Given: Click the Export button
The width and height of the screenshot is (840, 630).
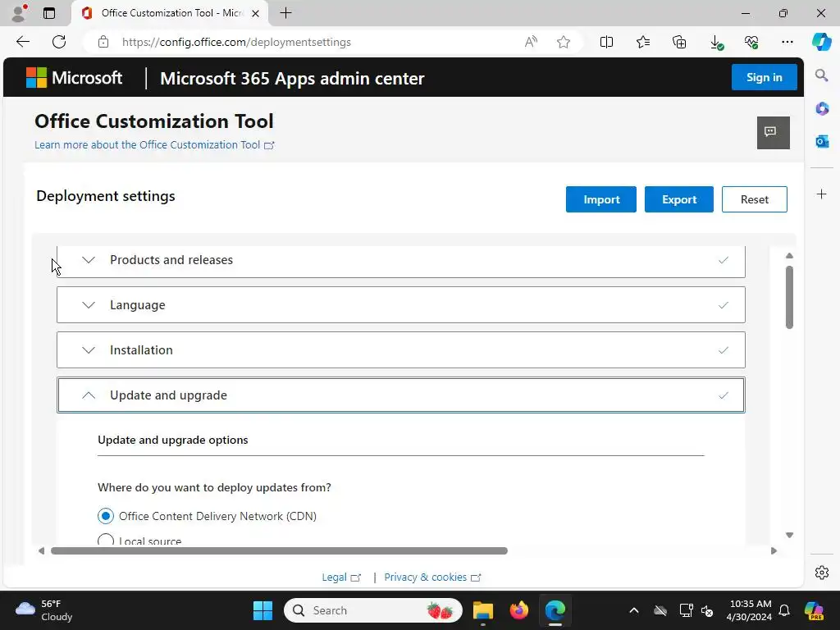Looking at the screenshot, I should click(x=678, y=199).
